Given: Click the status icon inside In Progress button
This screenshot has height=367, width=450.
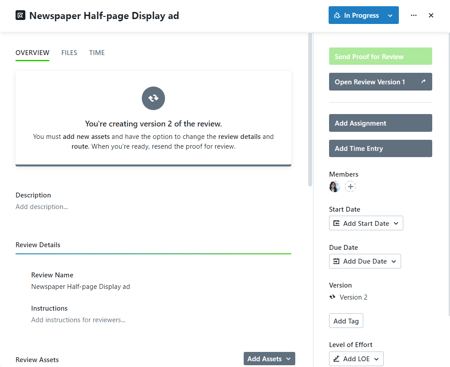Looking at the screenshot, I should click(x=337, y=15).
